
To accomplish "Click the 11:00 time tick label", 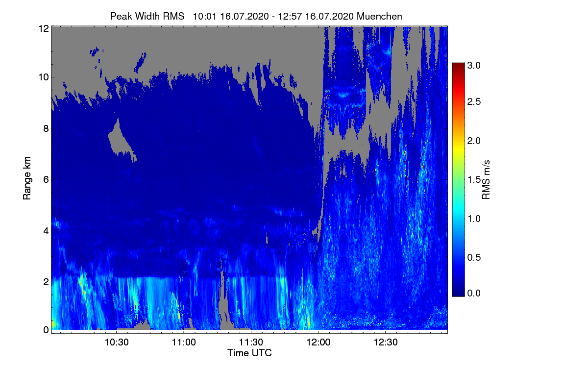I will [183, 343].
